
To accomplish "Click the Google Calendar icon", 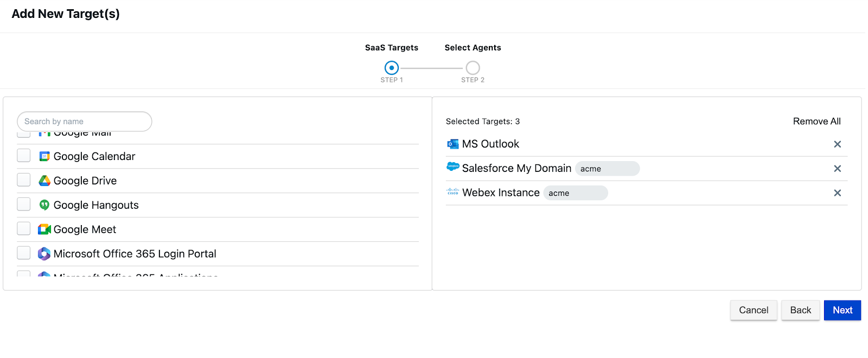I will pos(44,156).
